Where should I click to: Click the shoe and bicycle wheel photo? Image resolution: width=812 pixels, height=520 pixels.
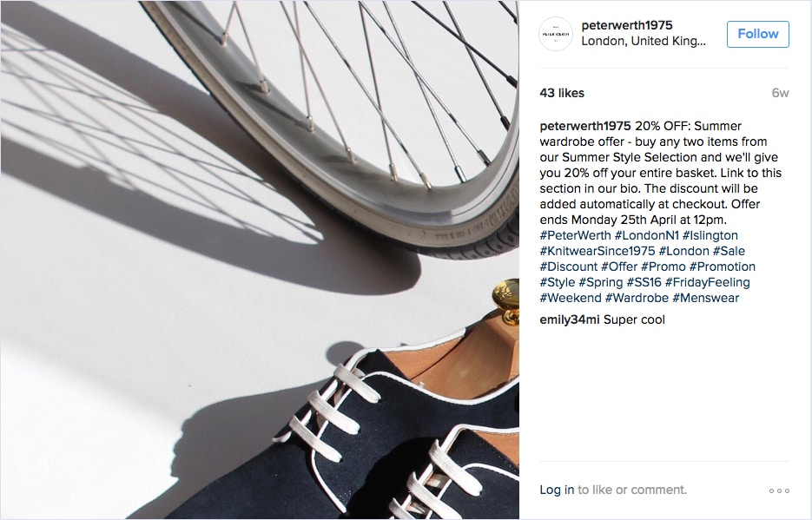point(260,260)
